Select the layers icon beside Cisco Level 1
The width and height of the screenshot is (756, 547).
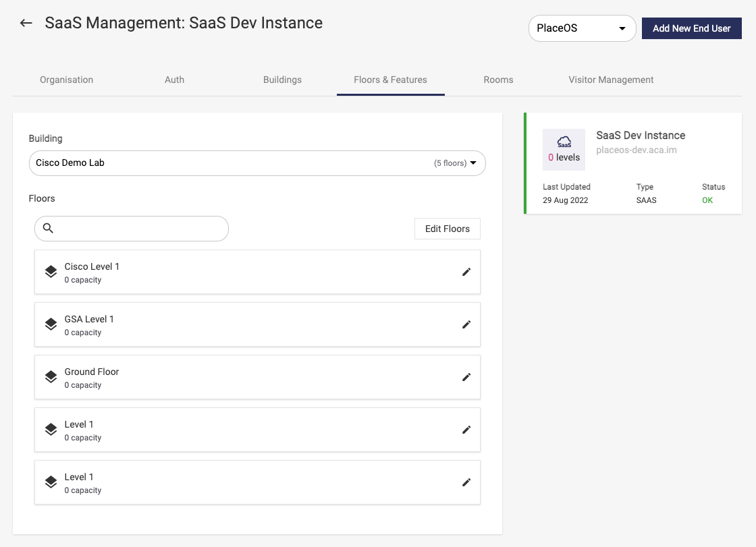51,271
